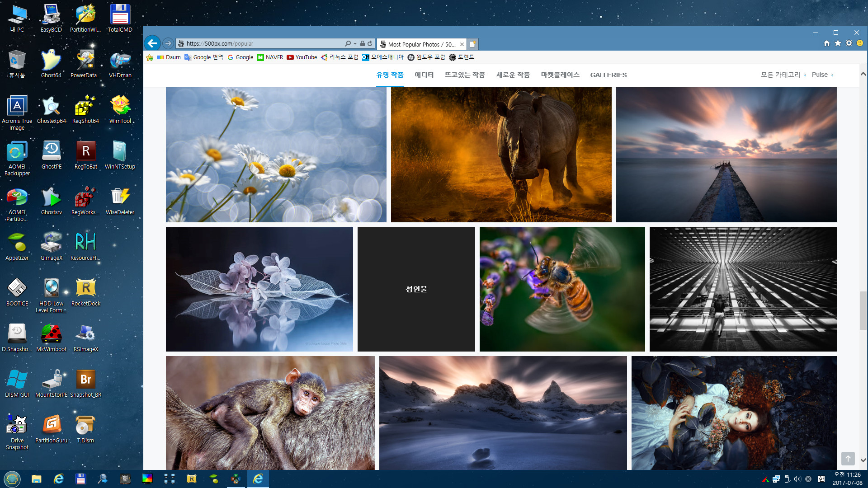Toggle the browser address bar lock icon

tap(363, 43)
